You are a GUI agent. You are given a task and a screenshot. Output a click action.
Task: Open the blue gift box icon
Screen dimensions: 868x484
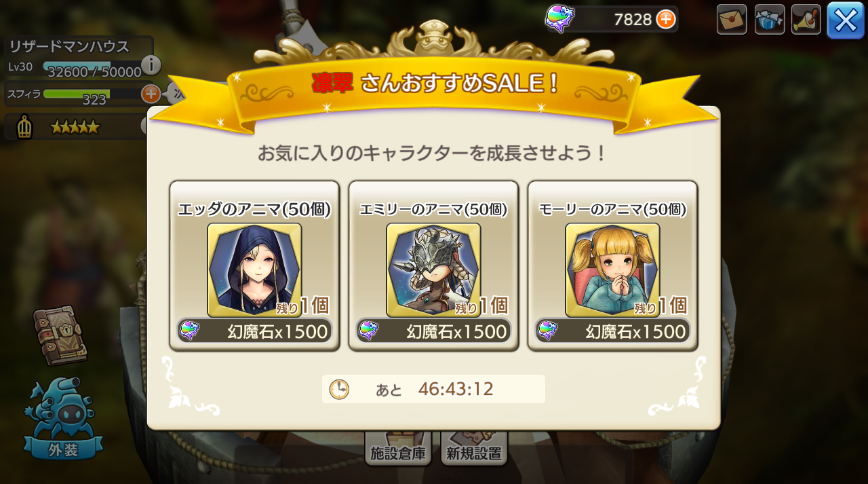tap(770, 19)
